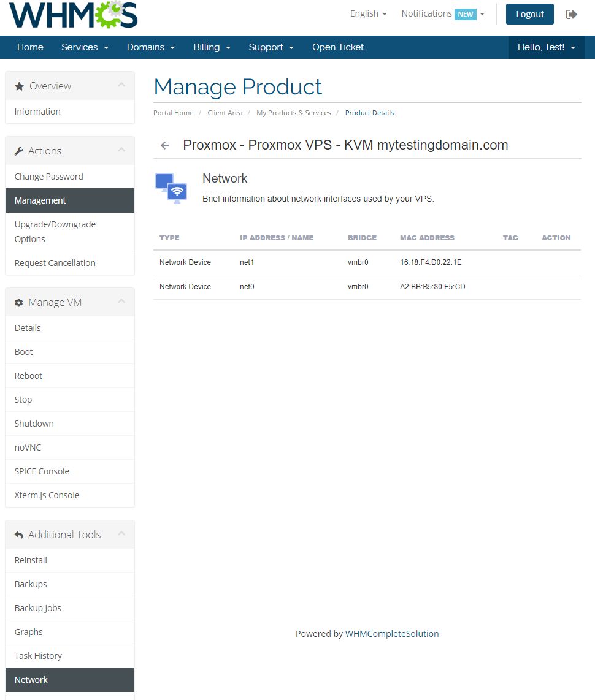
Task: Click Stop under Manage VM
Action: tap(70, 400)
